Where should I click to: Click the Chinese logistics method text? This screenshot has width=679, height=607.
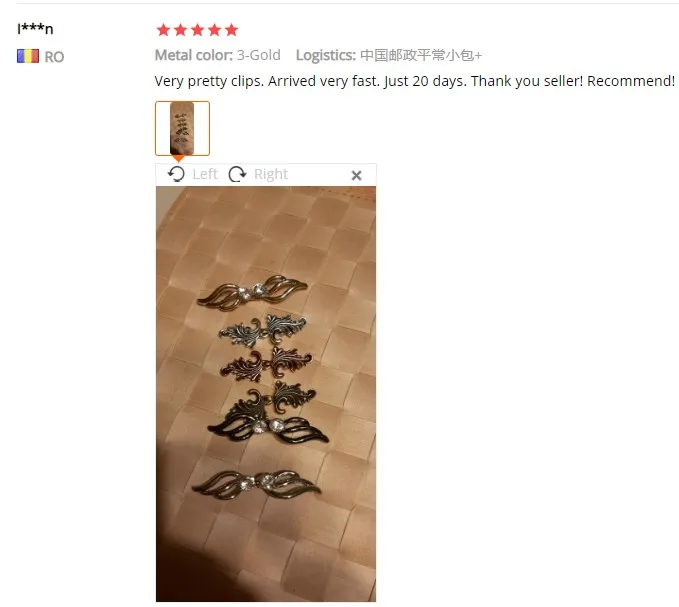point(421,55)
